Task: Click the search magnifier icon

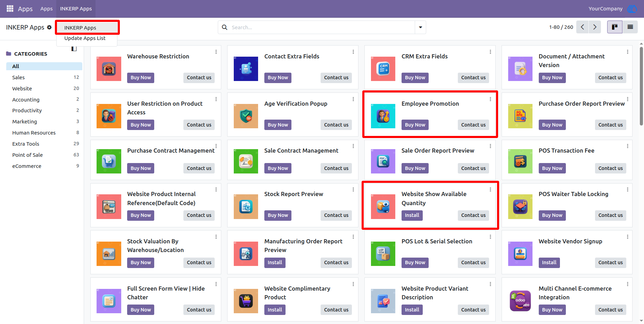Action: tap(225, 27)
